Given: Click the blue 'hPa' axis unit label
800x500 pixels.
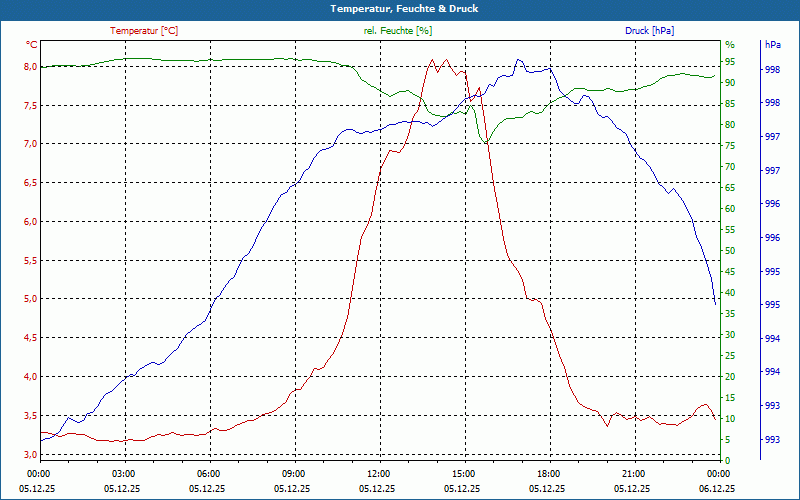Looking at the screenshot, I should pyautogui.click(x=772, y=45).
